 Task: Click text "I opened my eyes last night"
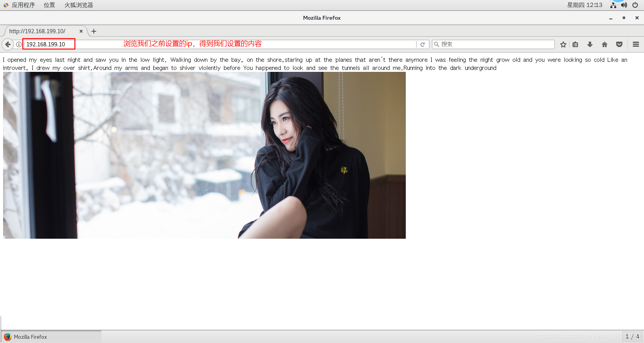pos(42,60)
